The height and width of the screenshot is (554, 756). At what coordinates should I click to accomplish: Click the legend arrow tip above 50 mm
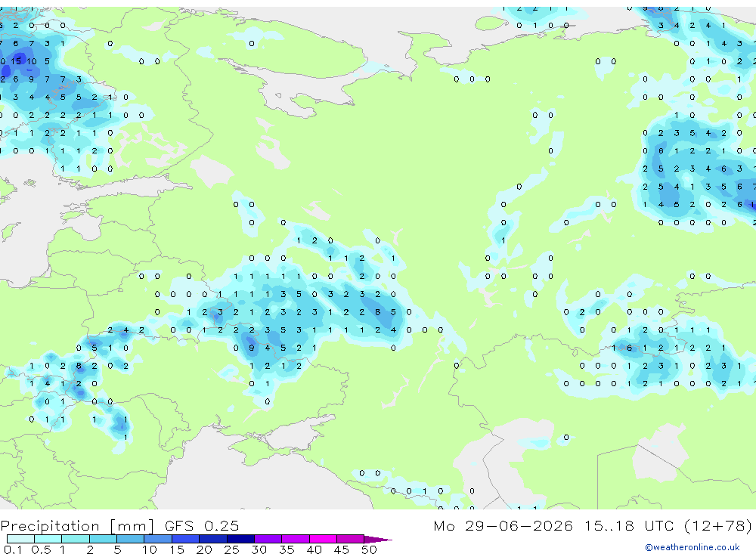(378, 539)
